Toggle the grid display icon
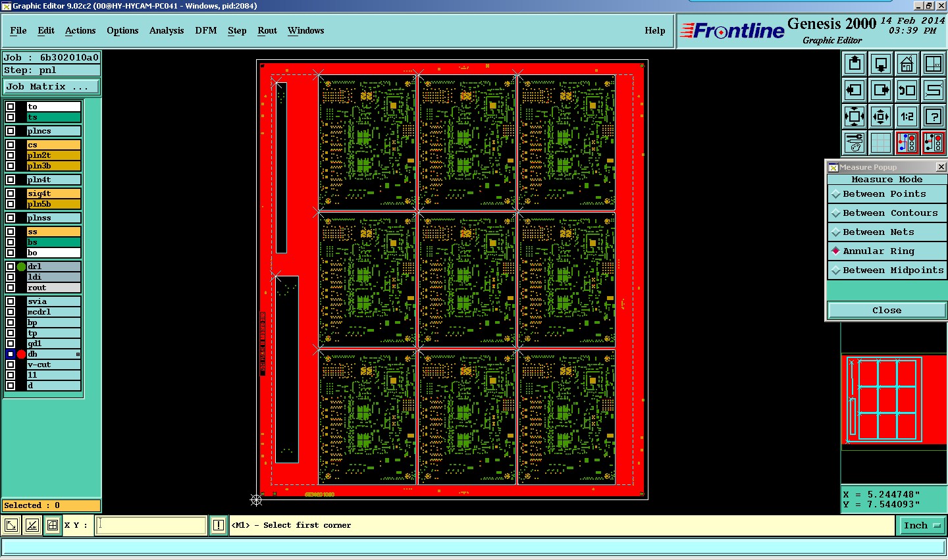 pos(881,143)
